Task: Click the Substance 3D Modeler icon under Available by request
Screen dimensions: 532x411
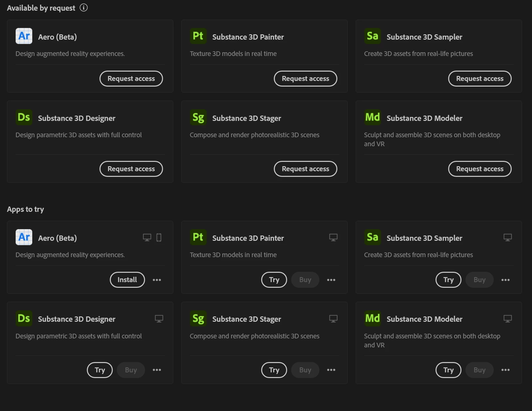Action: (373, 117)
